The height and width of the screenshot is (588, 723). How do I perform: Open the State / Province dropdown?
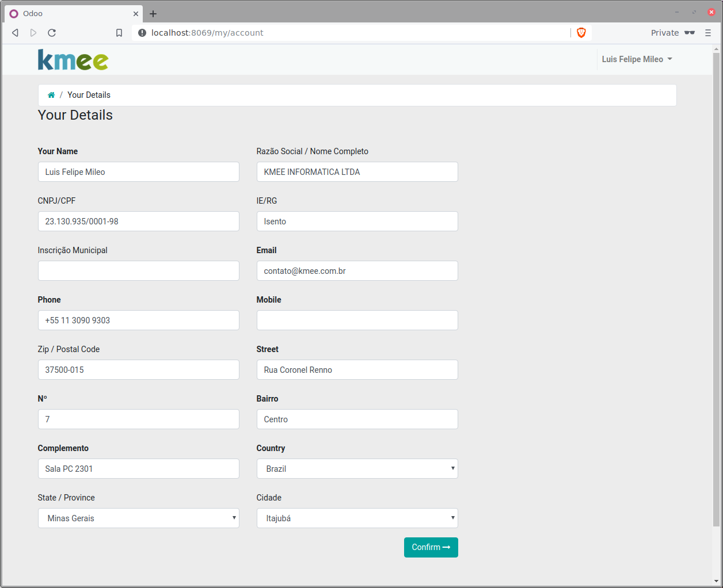[x=139, y=518]
